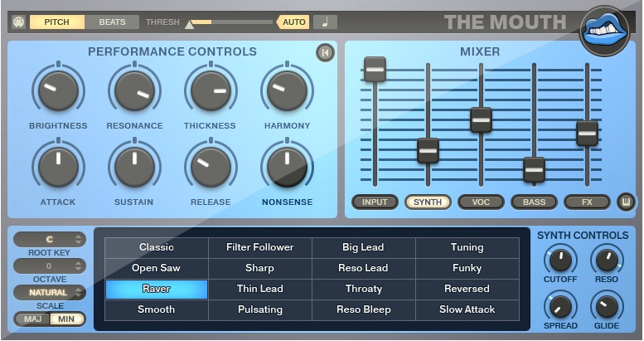Click the Spread knob

[560, 306]
